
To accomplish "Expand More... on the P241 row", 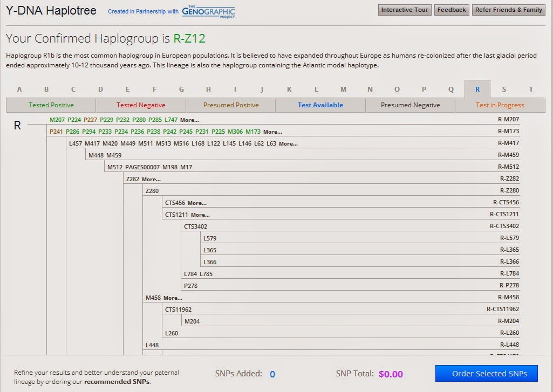I will (x=272, y=132).
